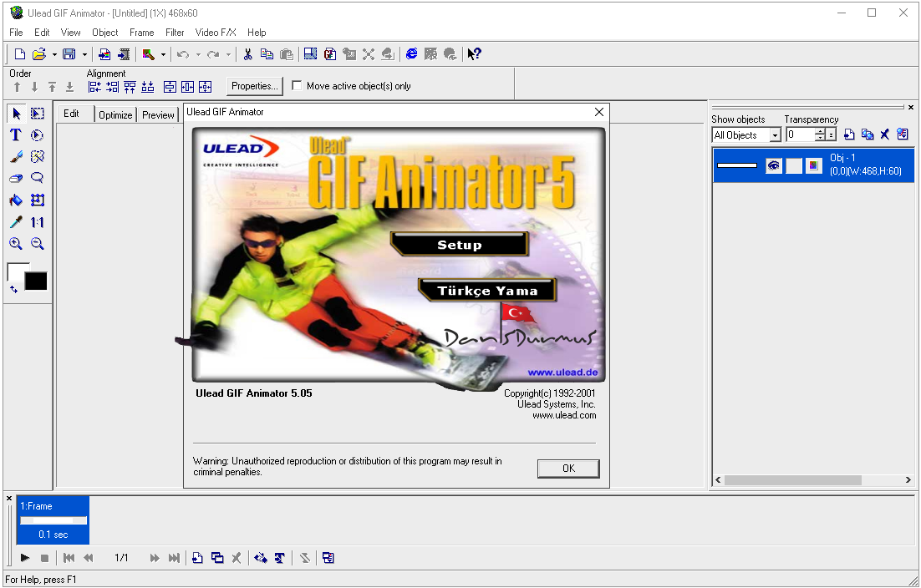This screenshot has height=588, width=921.
Task: Toggle lock box on Obj - 1
Action: point(794,166)
